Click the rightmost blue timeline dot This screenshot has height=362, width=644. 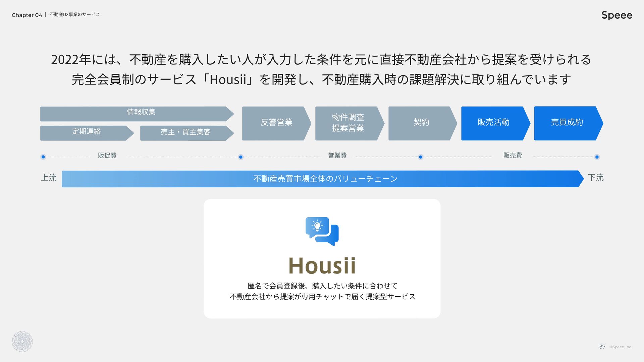point(597,157)
